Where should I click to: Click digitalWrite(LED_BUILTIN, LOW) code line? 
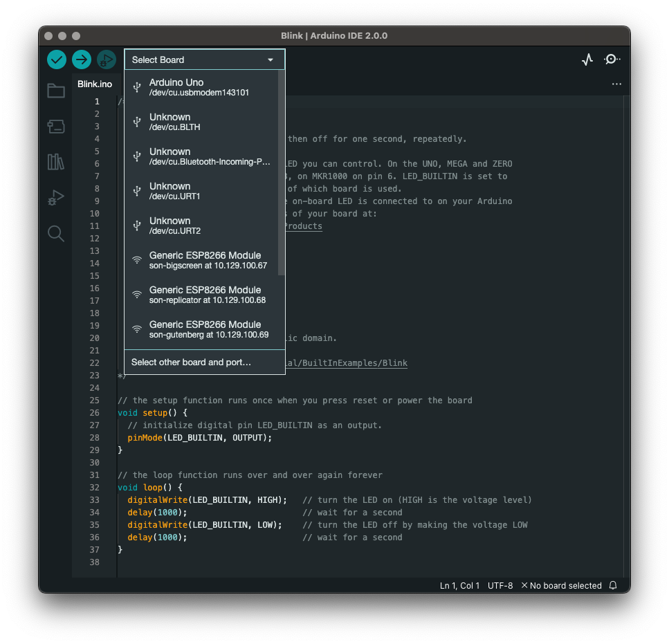[x=205, y=525]
